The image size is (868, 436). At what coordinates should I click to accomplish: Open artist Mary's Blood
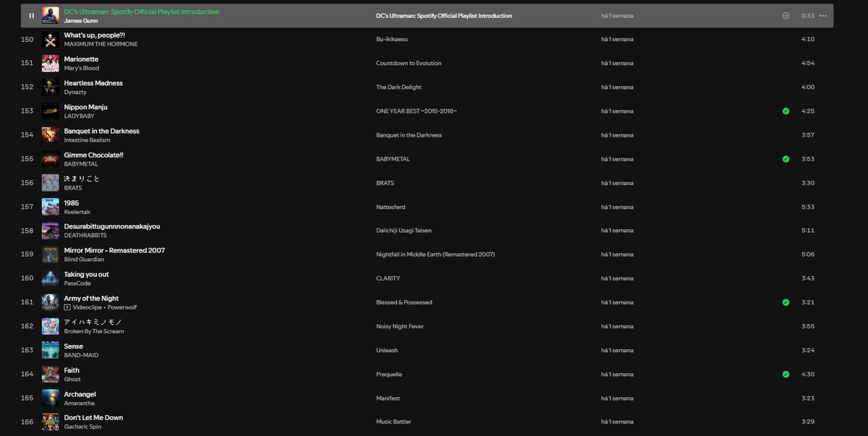click(x=82, y=68)
